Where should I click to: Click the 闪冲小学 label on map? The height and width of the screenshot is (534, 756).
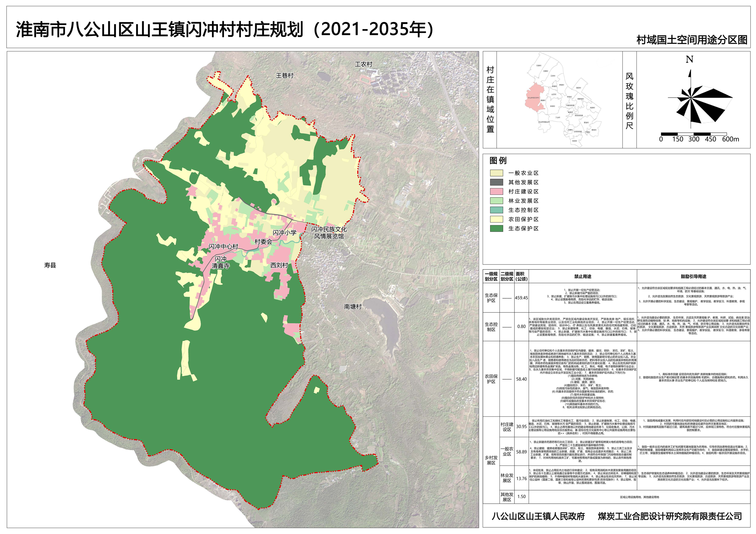[x=284, y=233]
